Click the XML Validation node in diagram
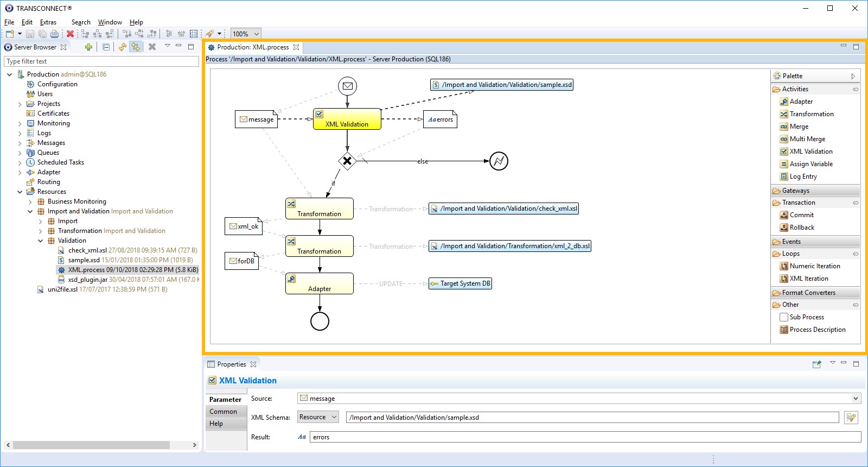This screenshot has width=868, height=467. click(347, 119)
